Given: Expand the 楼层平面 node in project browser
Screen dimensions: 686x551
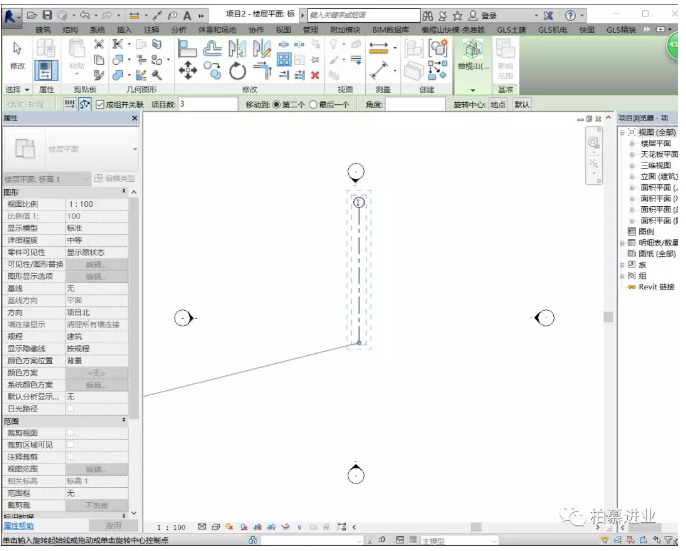Looking at the screenshot, I should click(632, 144).
